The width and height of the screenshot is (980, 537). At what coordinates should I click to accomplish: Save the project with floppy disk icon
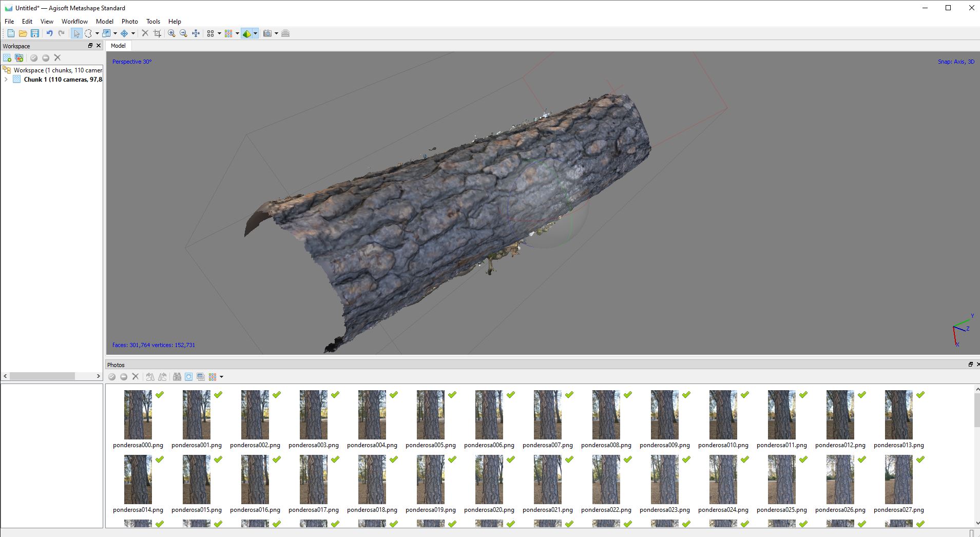click(x=35, y=33)
